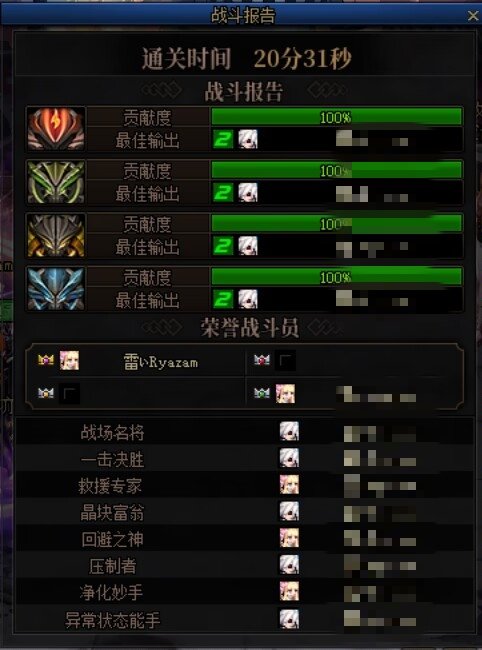Viewport: 482px width, 650px height.
Task: Click the first boss 贡献度 100% progress bar
Action: pos(337,117)
